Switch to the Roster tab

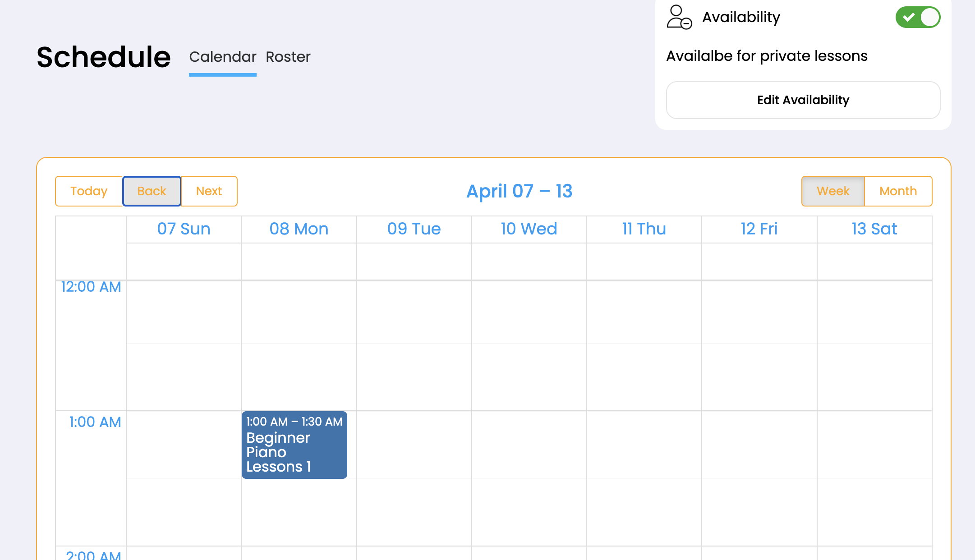click(x=288, y=57)
